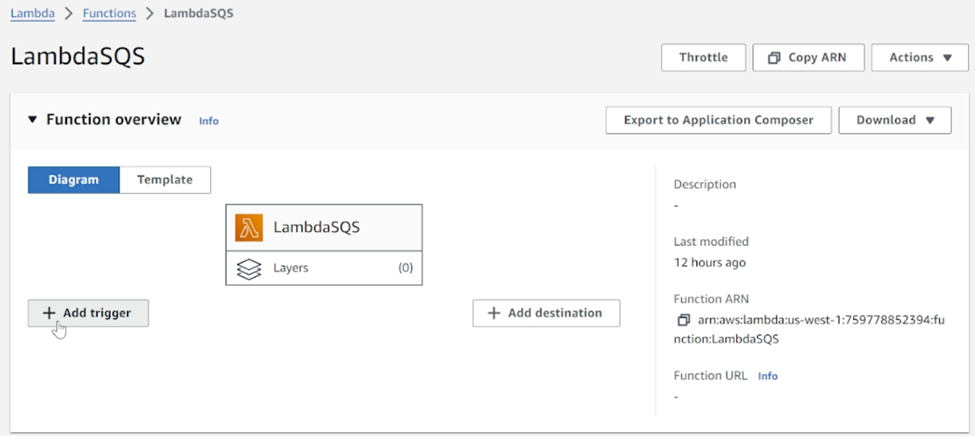Go to Lambda in the breadcrumb

32,13
